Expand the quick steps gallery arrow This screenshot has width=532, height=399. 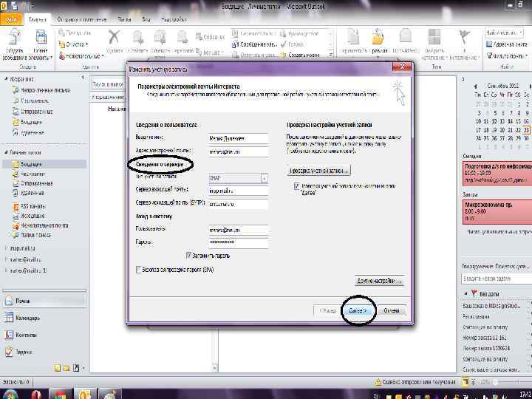pyautogui.click(x=332, y=55)
